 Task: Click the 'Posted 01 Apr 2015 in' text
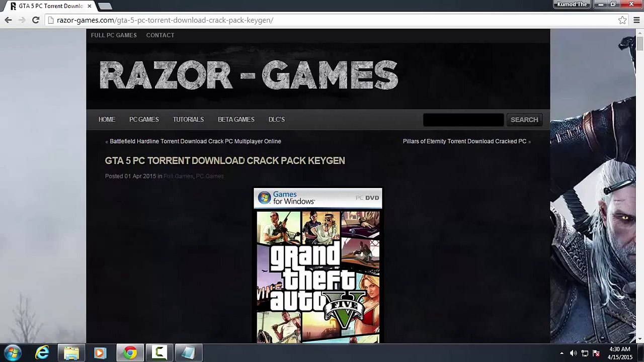tap(133, 176)
